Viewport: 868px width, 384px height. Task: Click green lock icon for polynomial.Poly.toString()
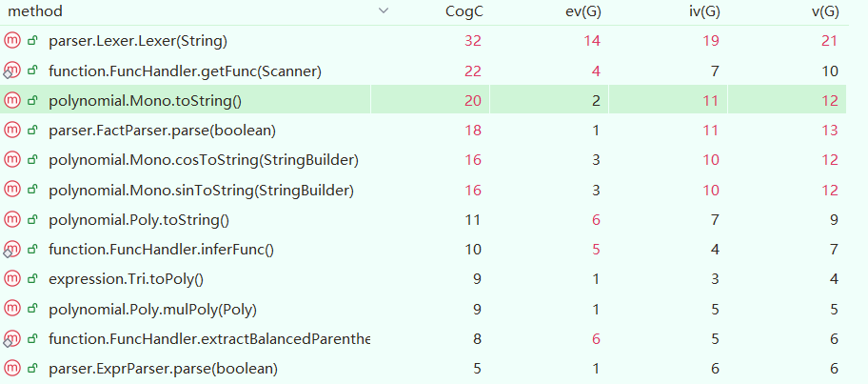coord(32,219)
